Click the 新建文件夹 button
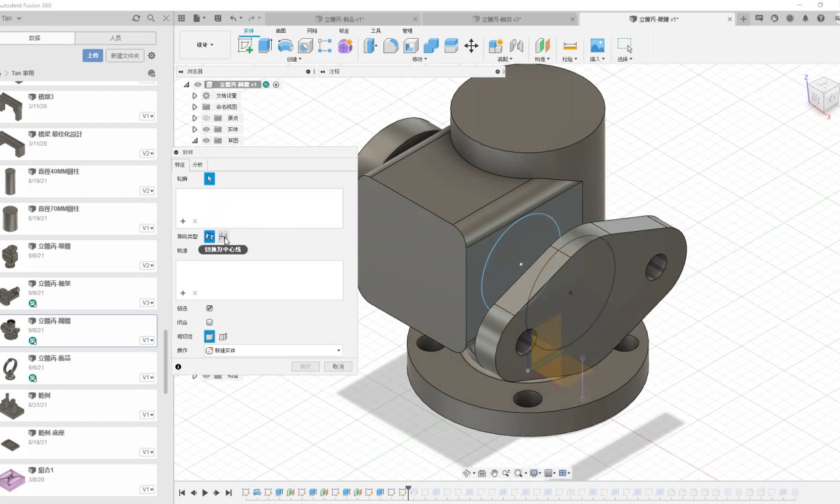Image resolution: width=840 pixels, height=504 pixels. tap(125, 56)
